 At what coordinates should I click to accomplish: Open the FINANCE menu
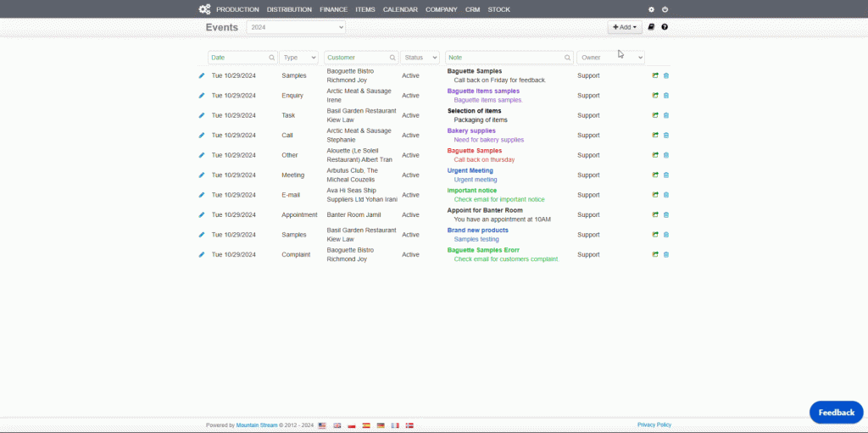click(334, 9)
